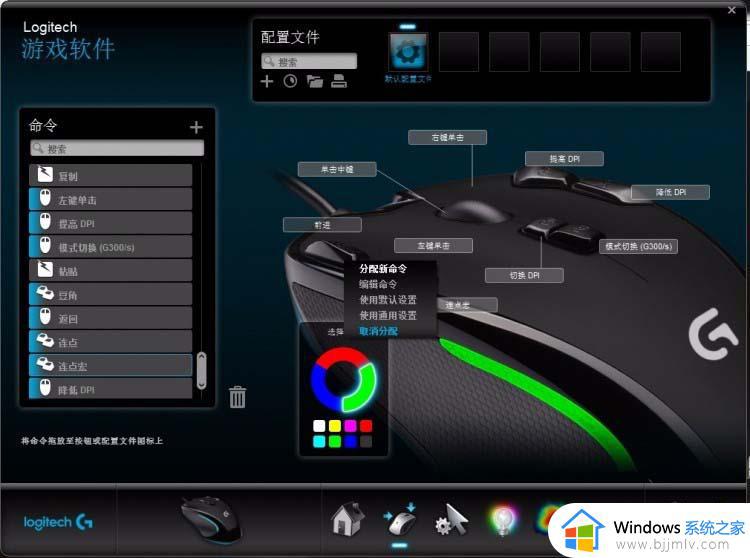Screen dimensions: 750x558
Task: Select the 豆角 command row
Action: (x=110, y=295)
